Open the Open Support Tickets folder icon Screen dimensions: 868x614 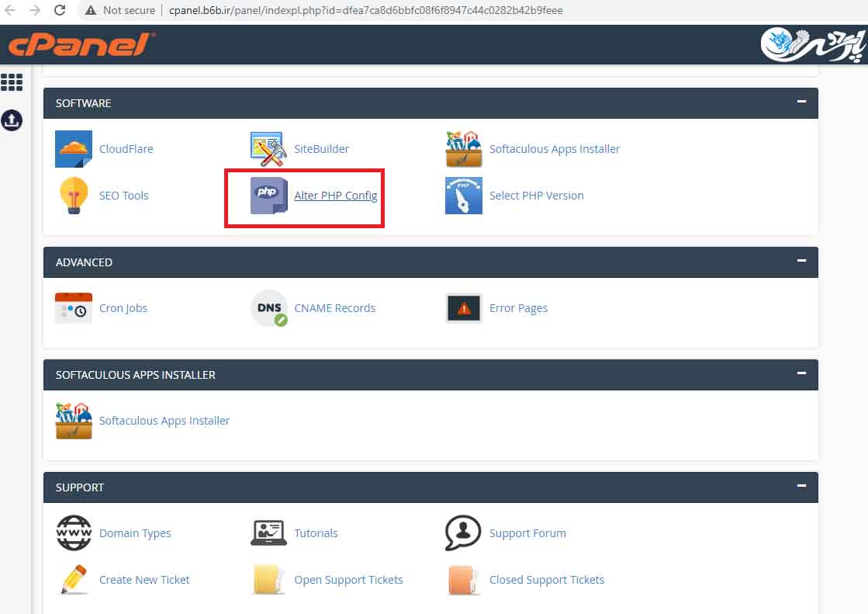pos(268,579)
